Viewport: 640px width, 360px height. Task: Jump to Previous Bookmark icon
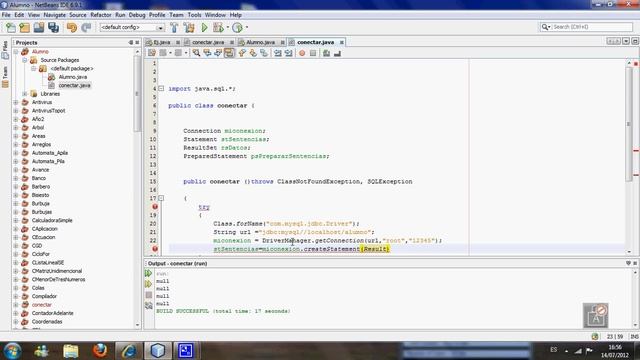242,53
